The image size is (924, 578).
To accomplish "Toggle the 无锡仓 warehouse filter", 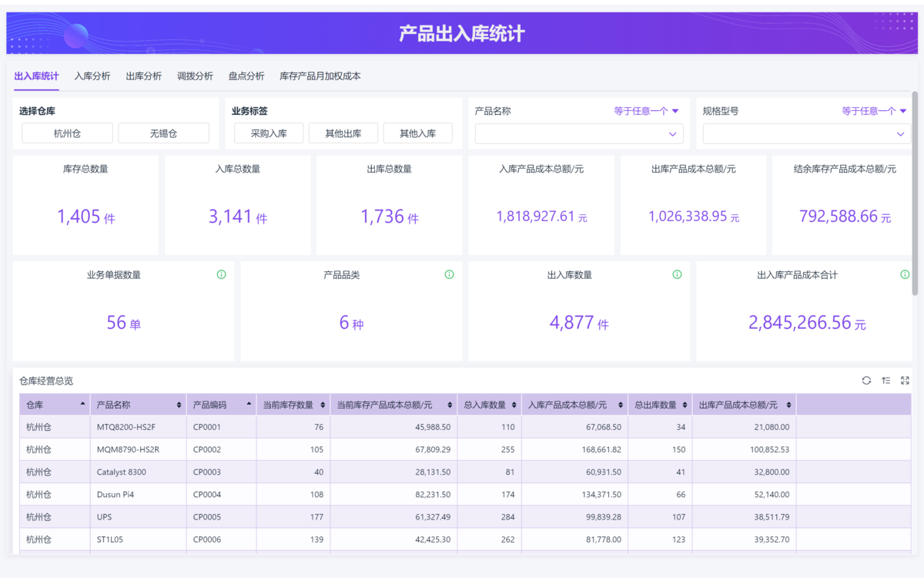I will (x=163, y=133).
